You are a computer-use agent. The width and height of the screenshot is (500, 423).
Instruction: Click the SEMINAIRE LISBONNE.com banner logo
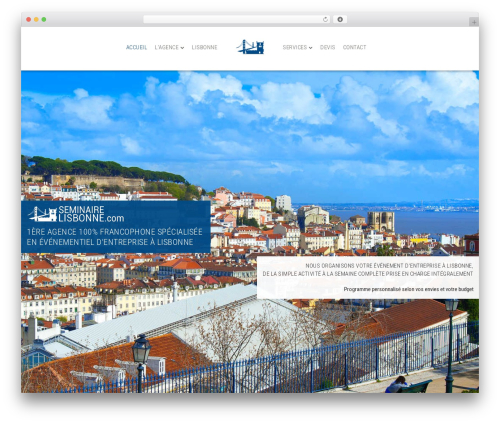76,214
